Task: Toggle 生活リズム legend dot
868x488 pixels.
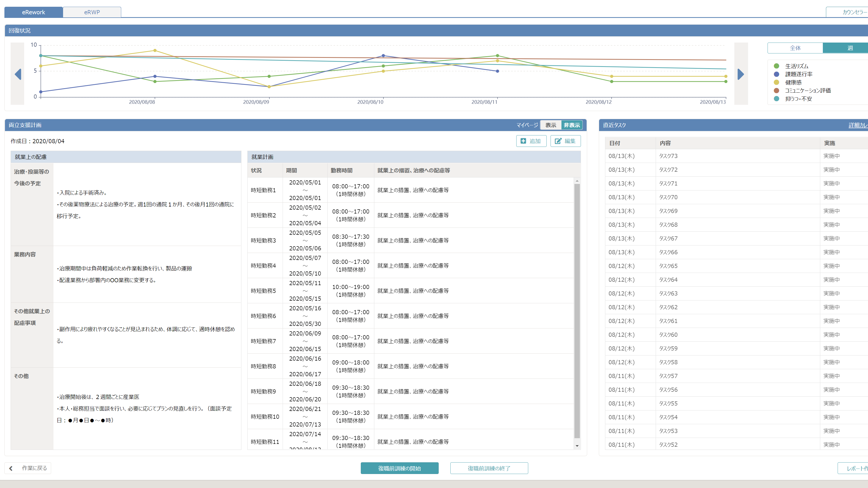Action: pyautogui.click(x=776, y=66)
